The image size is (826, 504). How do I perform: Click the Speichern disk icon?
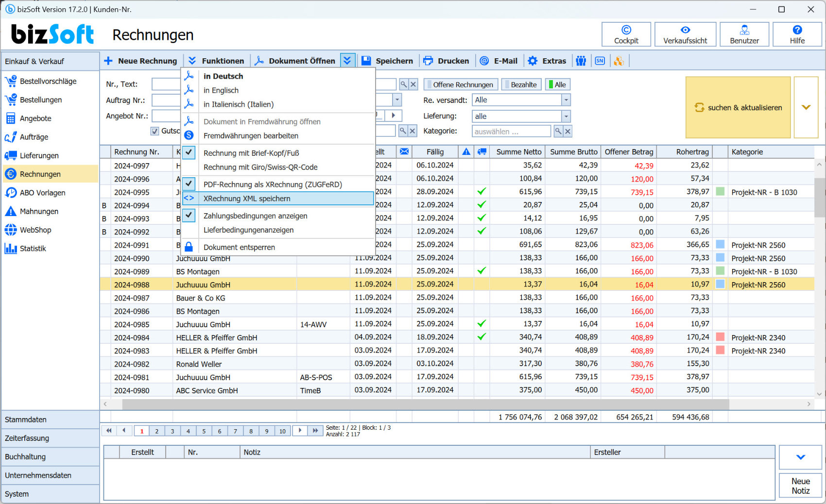pyautogui.click(x=366, y=61)
